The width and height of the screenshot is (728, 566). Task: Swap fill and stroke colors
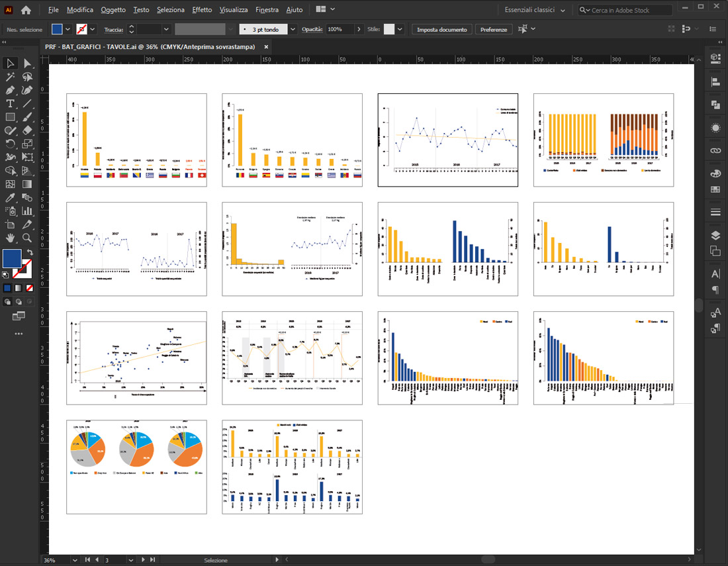pos(30,253)
